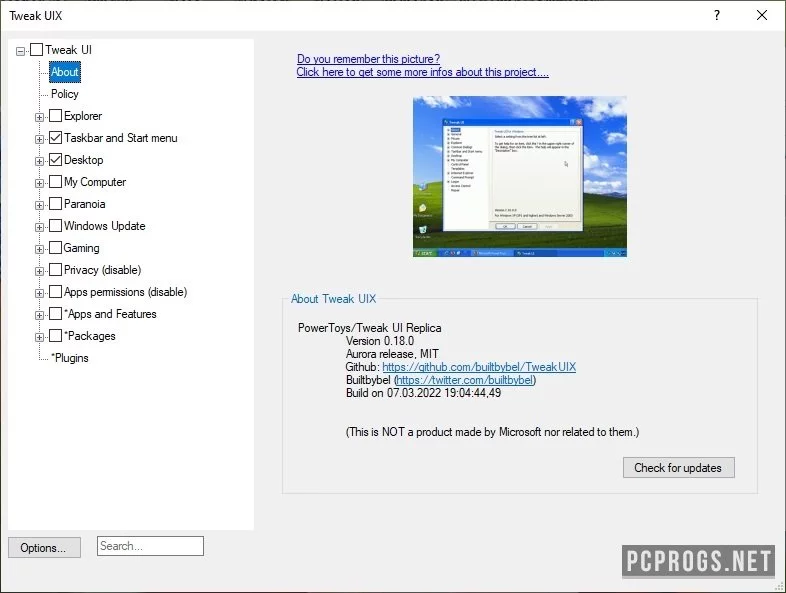Check the Privacy (disable) checkbox
This screenshot has width=786, height=593.
pos(56,270)
